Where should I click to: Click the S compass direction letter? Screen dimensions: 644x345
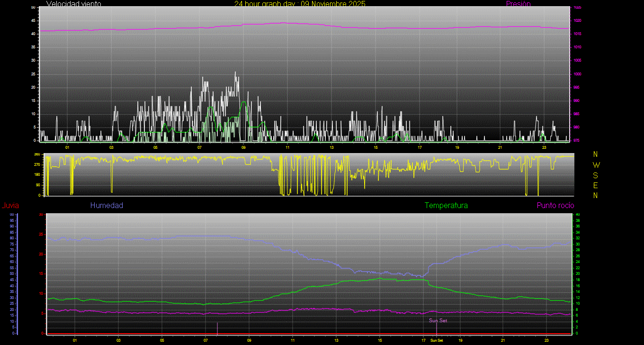[x=596, y=175]
